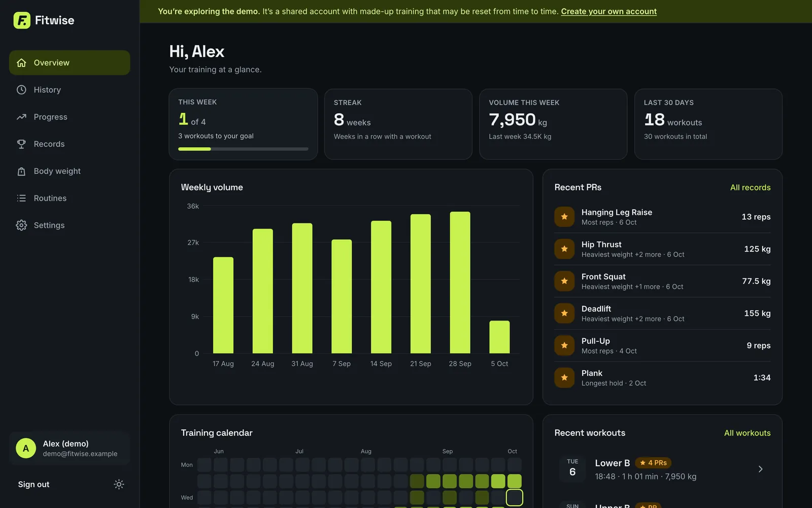Click the Records trophy icon
The width and height of the screenshot is (812, 508).
21,144
